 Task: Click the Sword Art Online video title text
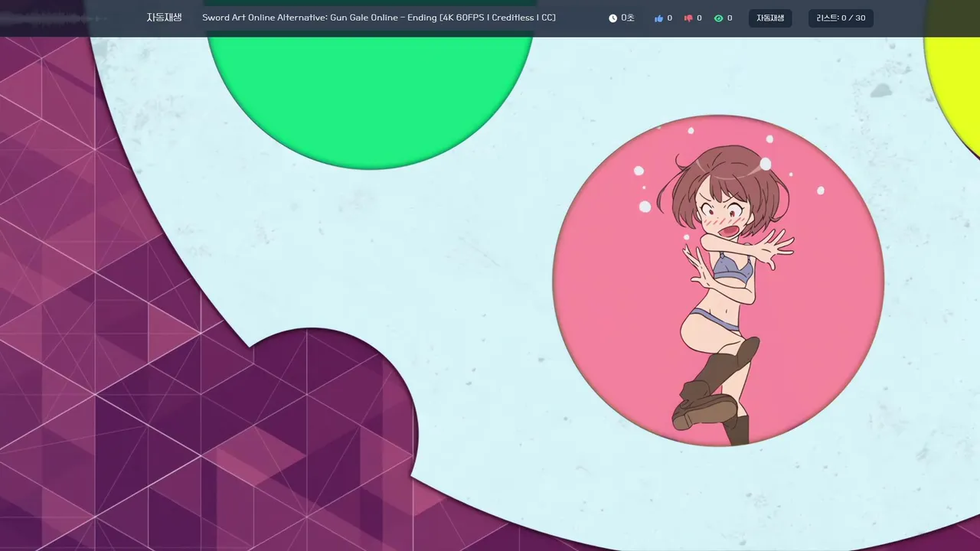click(379, 18)
